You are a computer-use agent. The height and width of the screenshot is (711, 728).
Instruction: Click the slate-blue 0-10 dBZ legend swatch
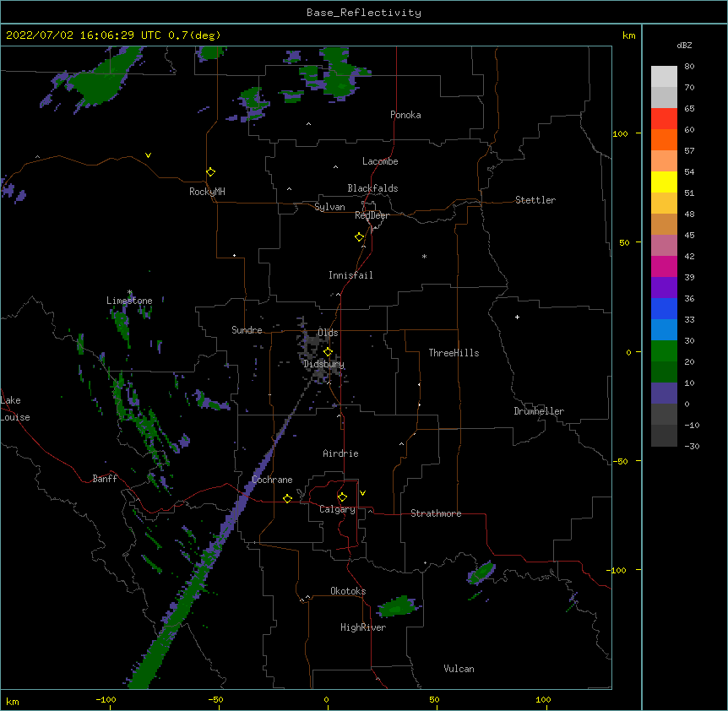tap(664, 393)
